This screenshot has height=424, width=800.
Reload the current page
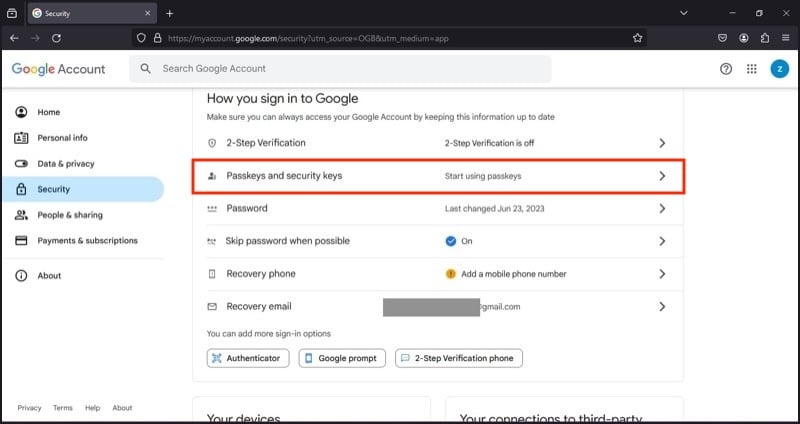point(57,38)
